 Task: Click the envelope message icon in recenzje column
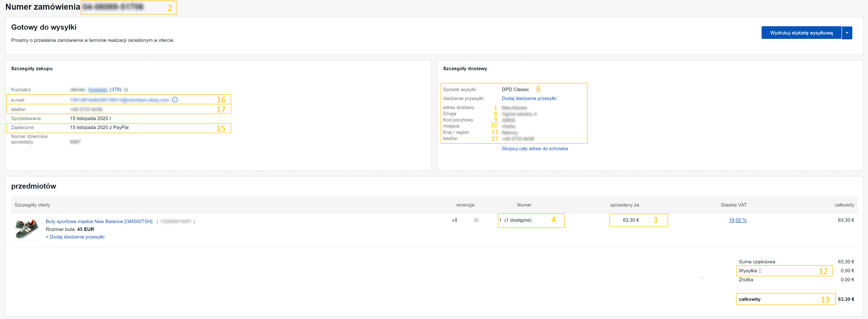click(x=476, y=220)
